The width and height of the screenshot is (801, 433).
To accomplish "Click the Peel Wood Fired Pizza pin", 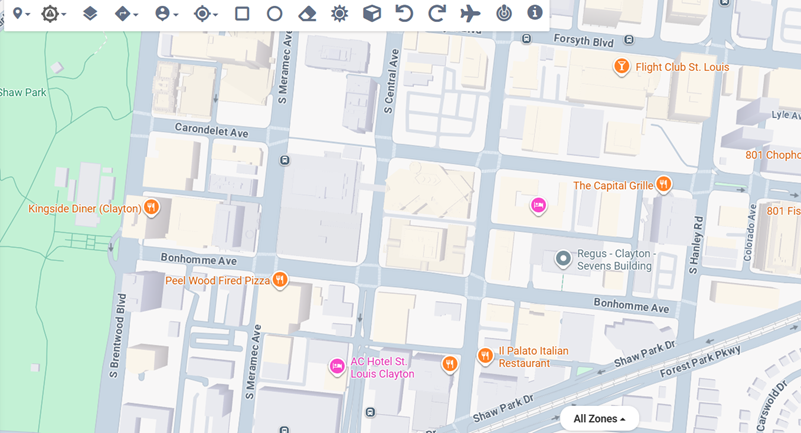I will 279,279.
